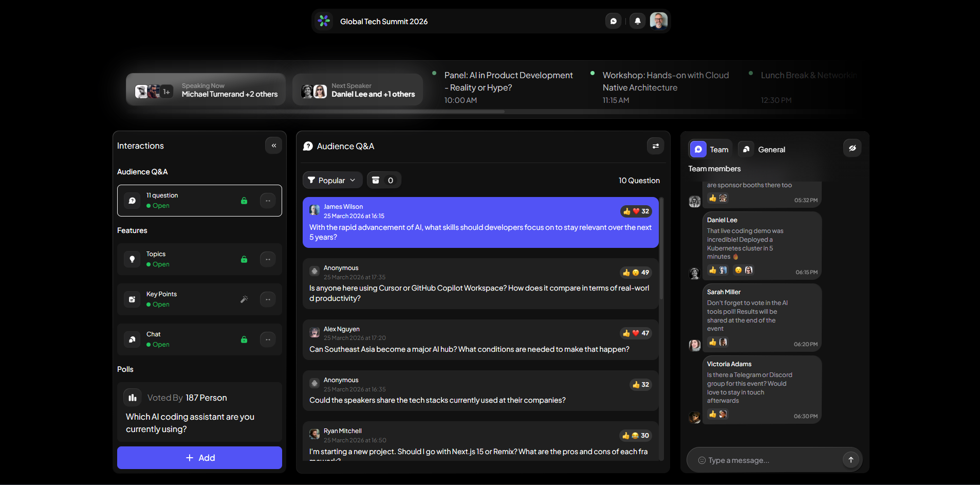Click the Add poll button
Viewport: 980px width, 485px height.
click(199, 458)
